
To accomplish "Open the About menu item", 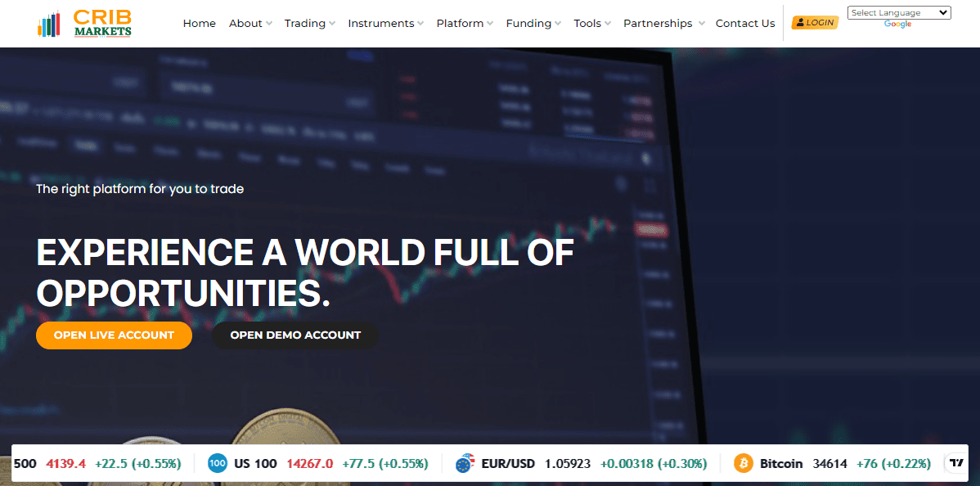I will click(x=245, y=23).
